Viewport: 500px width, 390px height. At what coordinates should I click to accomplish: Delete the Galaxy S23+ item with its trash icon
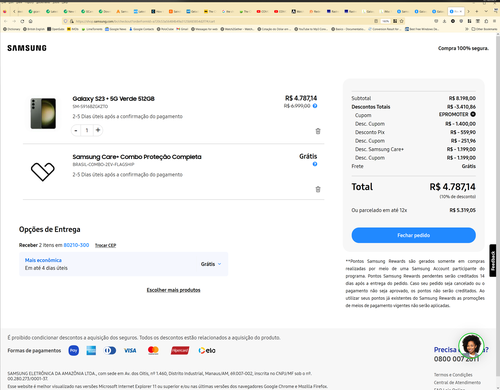click(x=318, y=131)
